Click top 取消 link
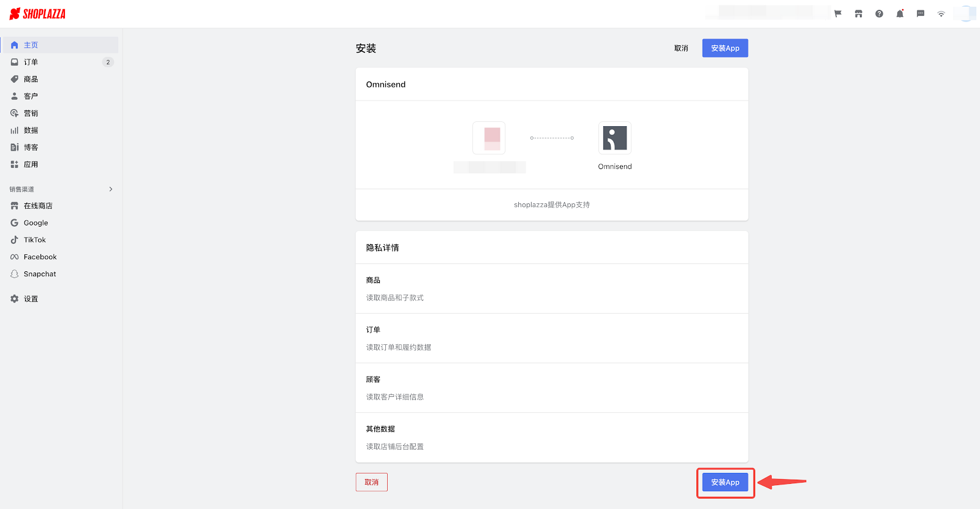 [681, 48]
